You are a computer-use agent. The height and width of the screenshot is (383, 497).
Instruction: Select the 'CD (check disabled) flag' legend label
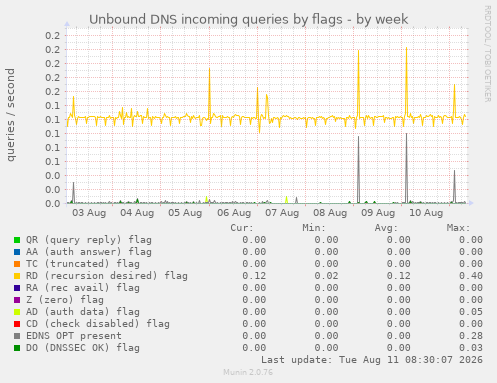point(98,324)
